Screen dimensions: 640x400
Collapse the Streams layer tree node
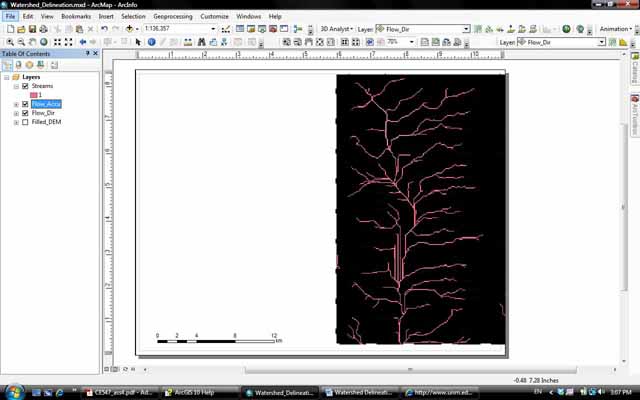click(x=15, y=86)
